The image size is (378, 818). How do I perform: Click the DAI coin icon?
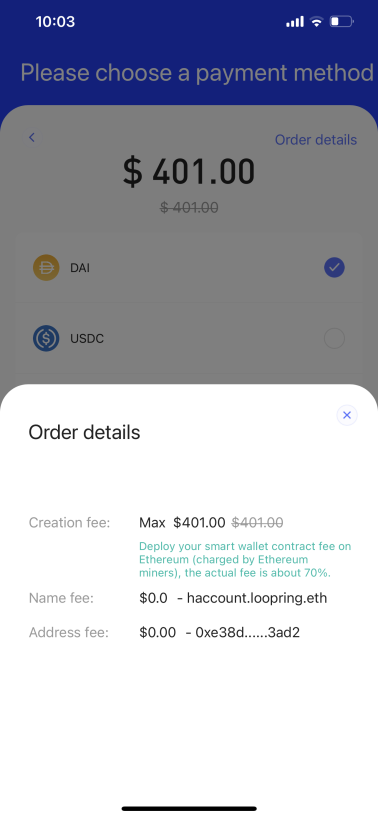pyautogui.click(x=46, y=268)
